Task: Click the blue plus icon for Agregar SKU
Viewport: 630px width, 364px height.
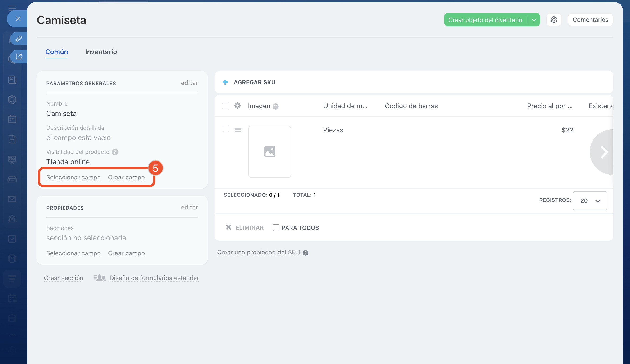Action: 225,82
